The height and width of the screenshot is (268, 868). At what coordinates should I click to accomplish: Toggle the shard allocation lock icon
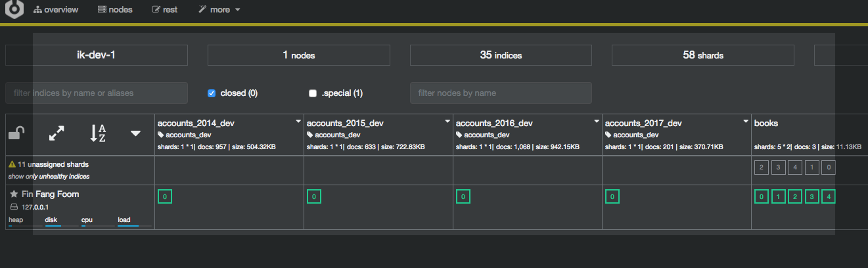pos(16,134)
